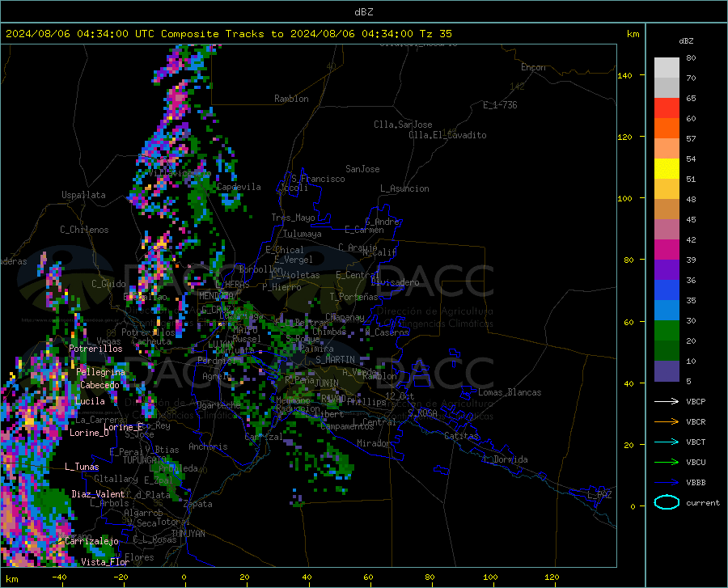Click the cyan 'current' ellipse legend icon

(x=667, y=502)
